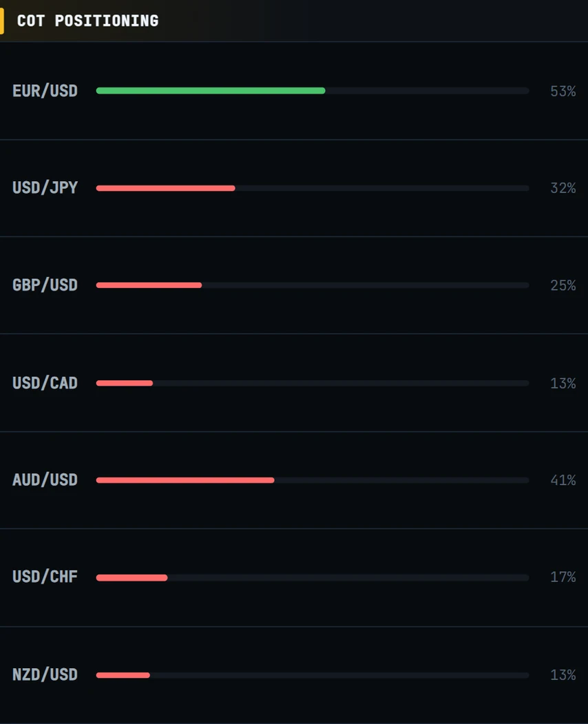This screenshot has width=588, height=724.
Task: Select the USD/CAD pair label
Action: tap(45, 383)
